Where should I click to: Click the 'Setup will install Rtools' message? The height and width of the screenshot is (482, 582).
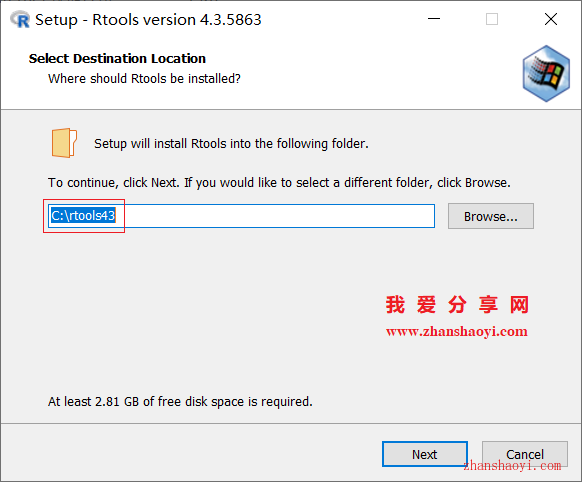[x=231, y=144]
